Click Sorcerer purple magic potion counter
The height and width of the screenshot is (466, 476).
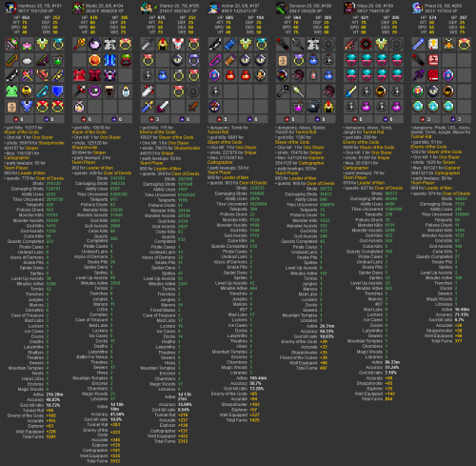[320, 119]
